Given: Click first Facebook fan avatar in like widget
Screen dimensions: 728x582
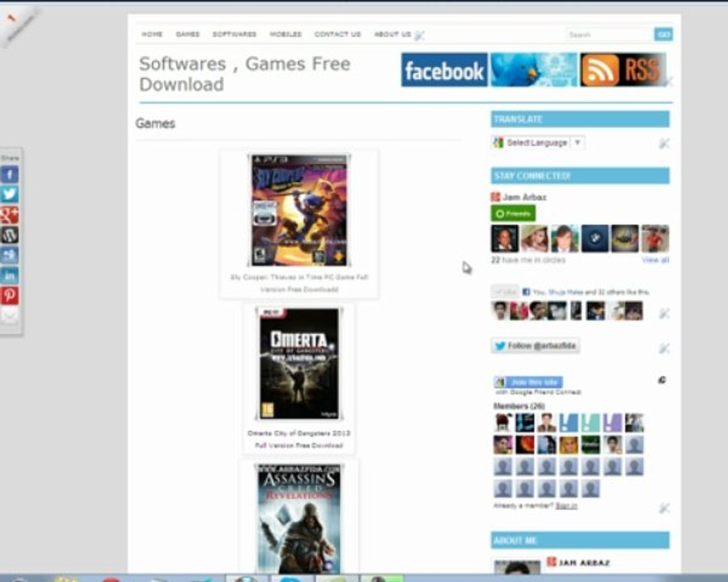Looking at the screenshot, I should coord(500,311).
